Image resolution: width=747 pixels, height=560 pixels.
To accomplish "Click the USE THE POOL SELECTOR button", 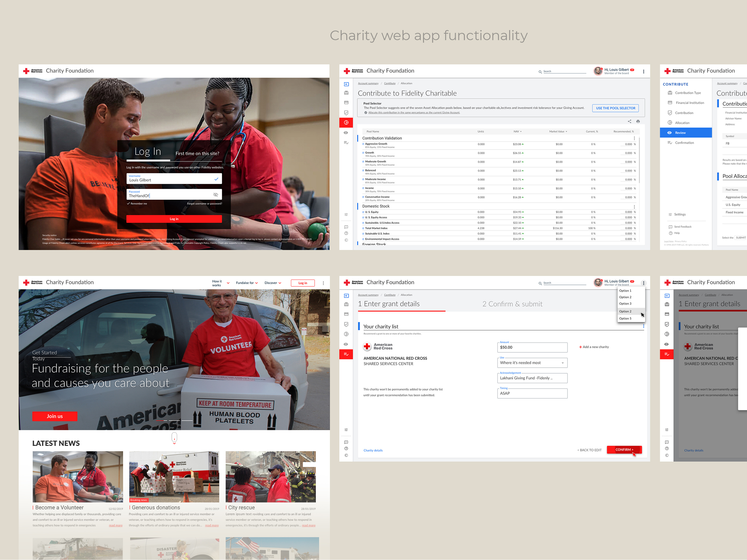I will coord(615,108).
